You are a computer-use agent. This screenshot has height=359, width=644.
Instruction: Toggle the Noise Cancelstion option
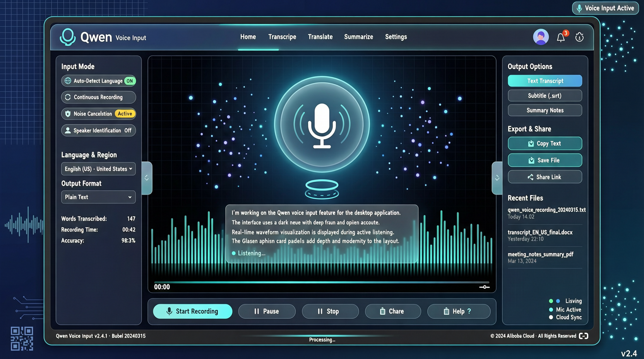point(98,114)
